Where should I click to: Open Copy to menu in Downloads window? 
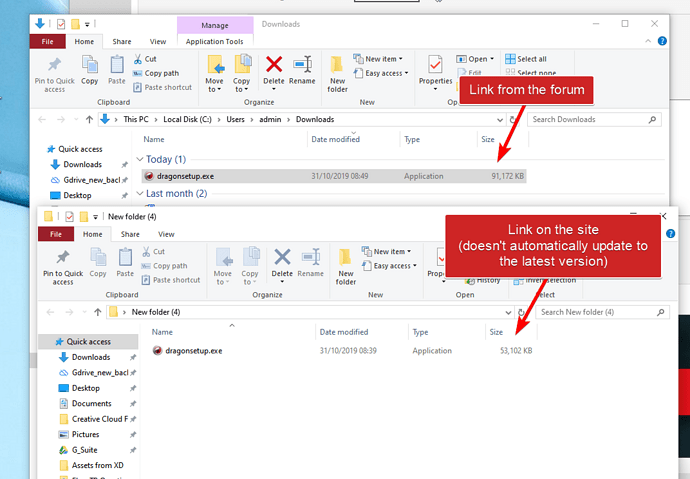click(242, 73)
